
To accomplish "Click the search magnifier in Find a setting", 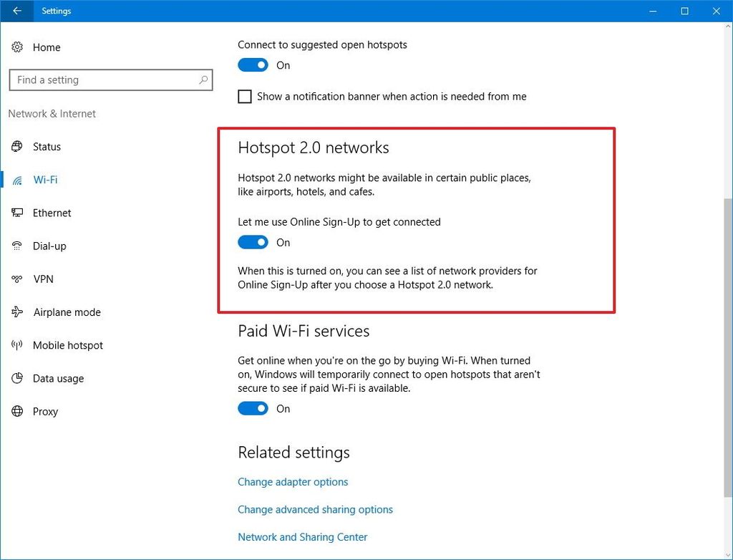I will [203, 79].
